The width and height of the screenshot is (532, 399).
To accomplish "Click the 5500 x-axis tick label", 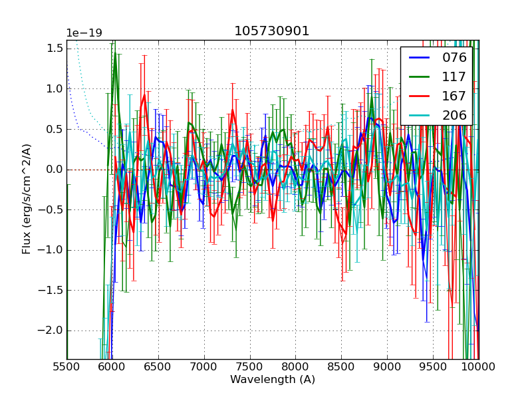I will 66,366.
